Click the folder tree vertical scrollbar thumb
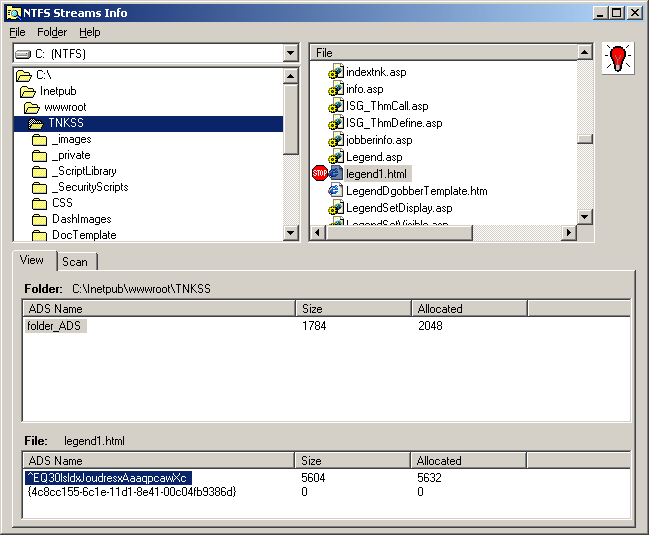This screenshot has height=535, width=649. [291, 119]
